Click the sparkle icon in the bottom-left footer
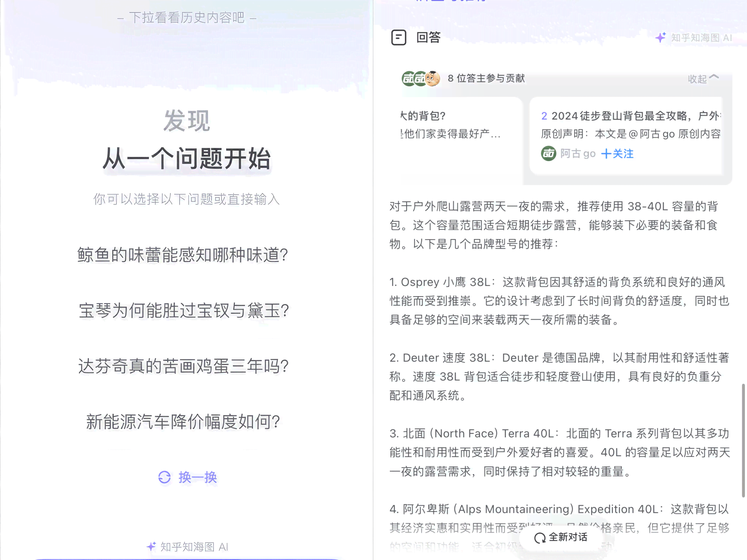 coord(151,546)
